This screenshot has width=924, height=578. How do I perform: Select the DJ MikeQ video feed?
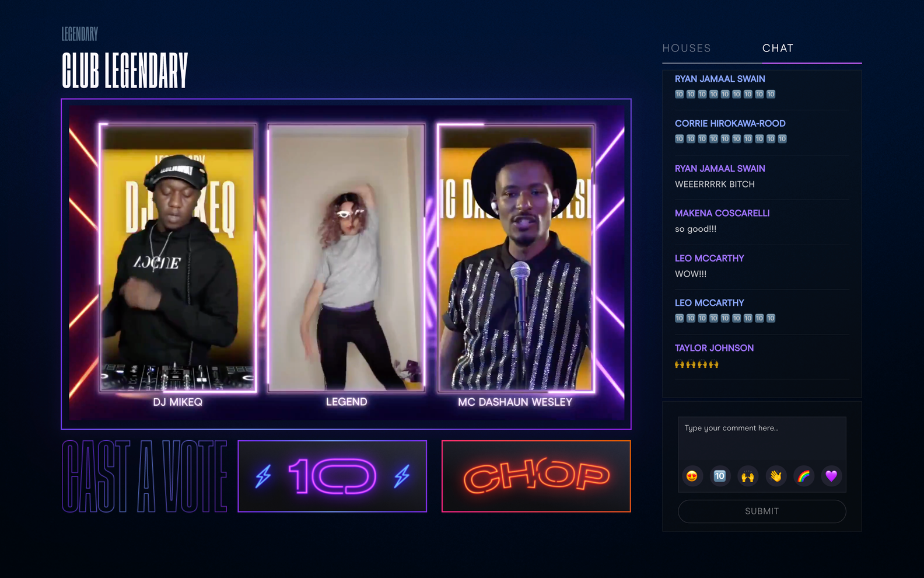178,257
